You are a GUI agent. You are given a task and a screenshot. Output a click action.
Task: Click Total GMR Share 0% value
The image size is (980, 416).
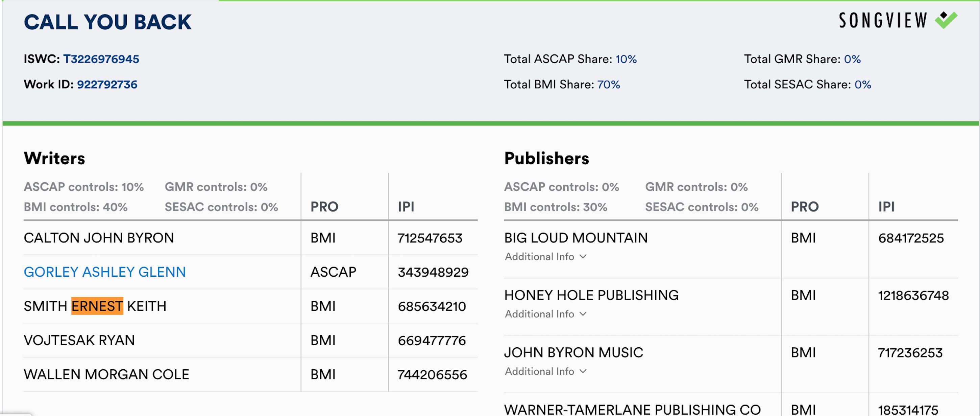coord(852,59)
